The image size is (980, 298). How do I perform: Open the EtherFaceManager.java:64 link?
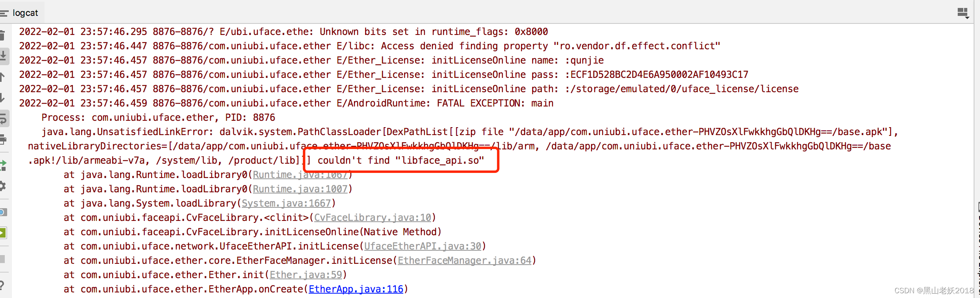(x=465, y=261)
